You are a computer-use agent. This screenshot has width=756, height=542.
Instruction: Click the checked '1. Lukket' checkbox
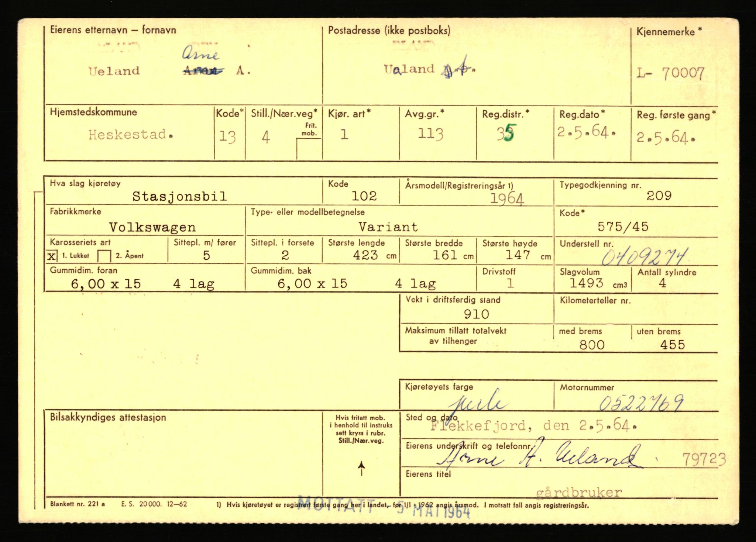coord(52,256)
